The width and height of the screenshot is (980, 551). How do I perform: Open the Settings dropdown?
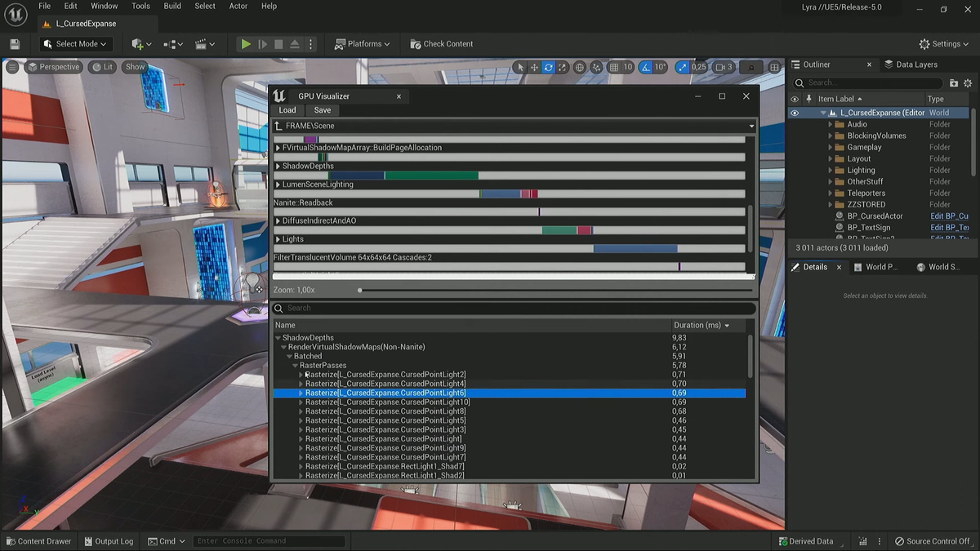coord(946,44)
